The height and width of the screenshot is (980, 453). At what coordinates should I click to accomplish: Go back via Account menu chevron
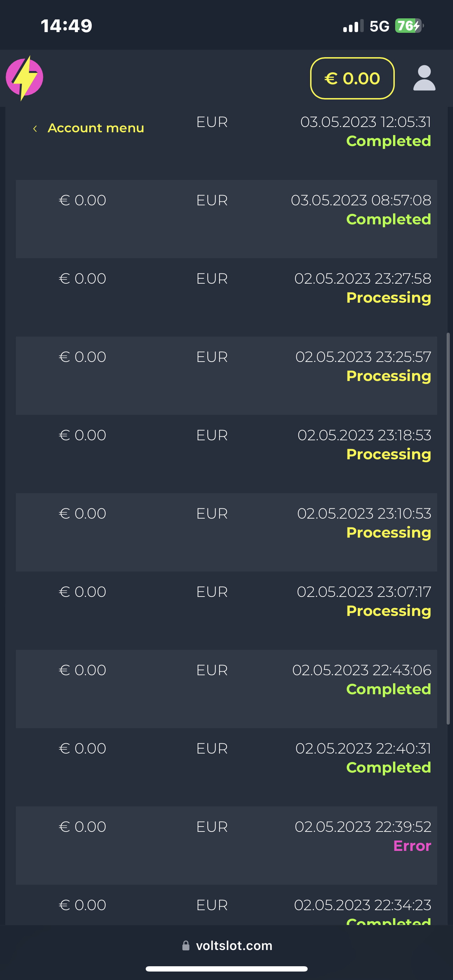pos(35,129)
